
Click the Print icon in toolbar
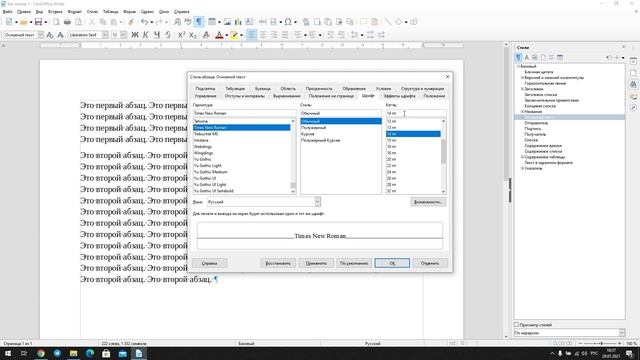(67, 22)
